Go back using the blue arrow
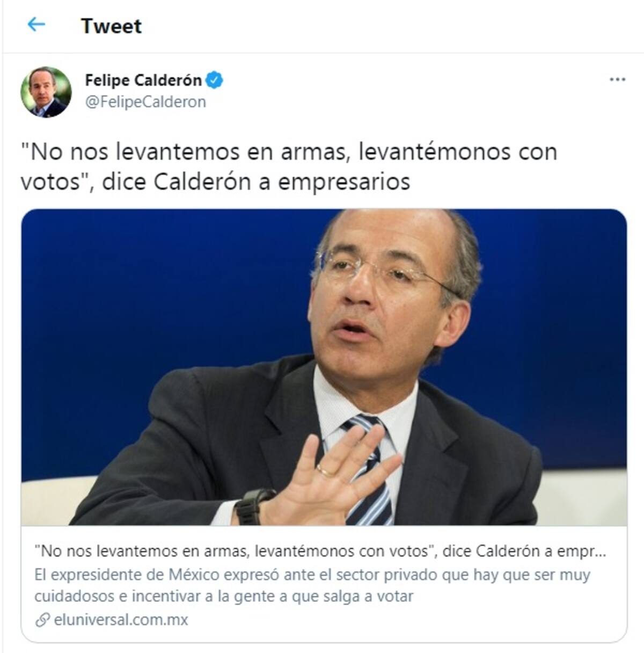 pos(36,24)
